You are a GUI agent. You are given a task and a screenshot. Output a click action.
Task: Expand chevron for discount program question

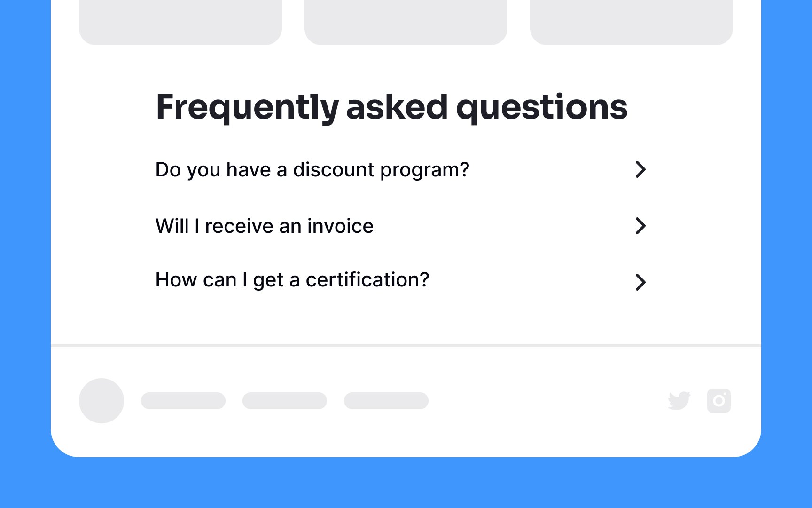click(640, 169)
